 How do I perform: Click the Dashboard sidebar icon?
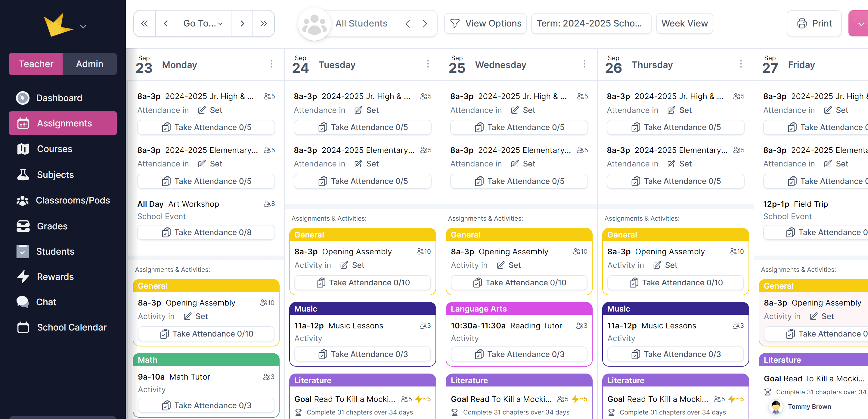[x=23, y=98]
